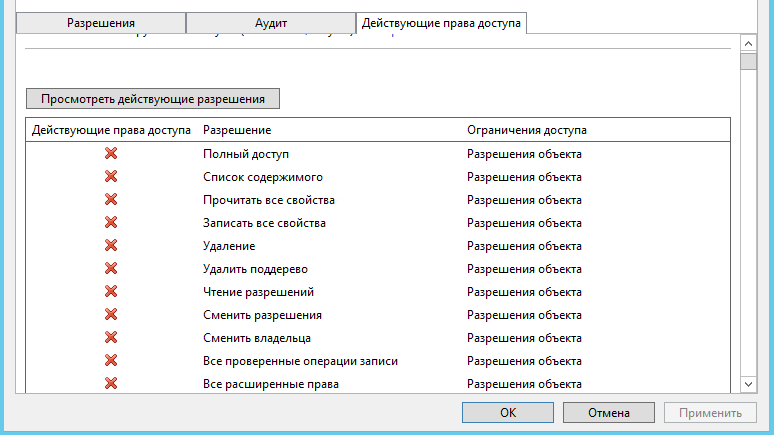The width and height of the screenshot is (774, 435).
Task: Click the Действующие права доступа column header
Action: pyautogui.click(x=111, y=130)
